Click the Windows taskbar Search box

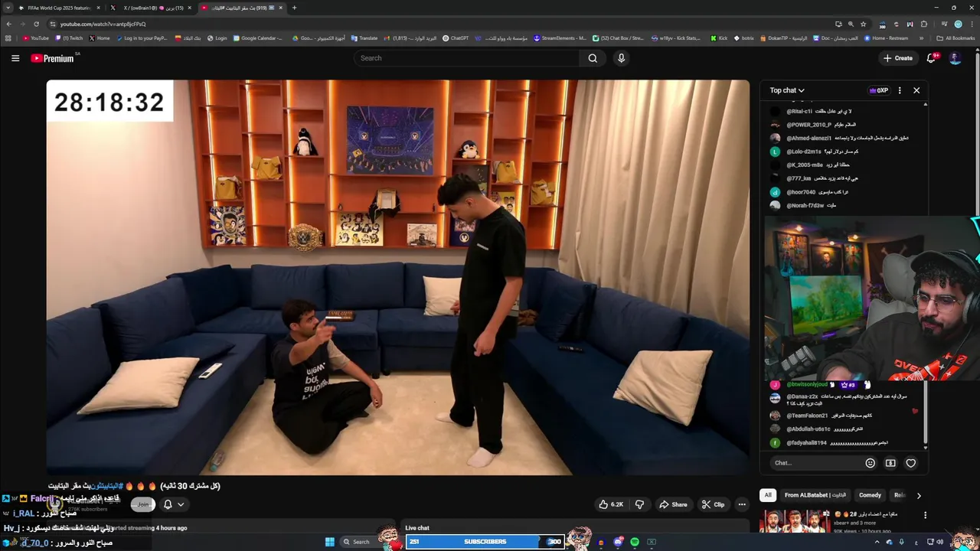[x=361, y=542]
